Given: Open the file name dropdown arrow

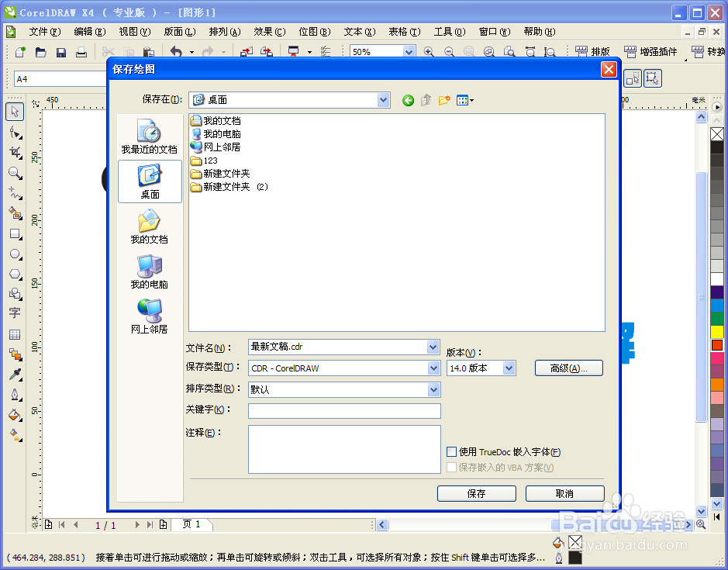Looking at the screenshot, I should (433, 347).
